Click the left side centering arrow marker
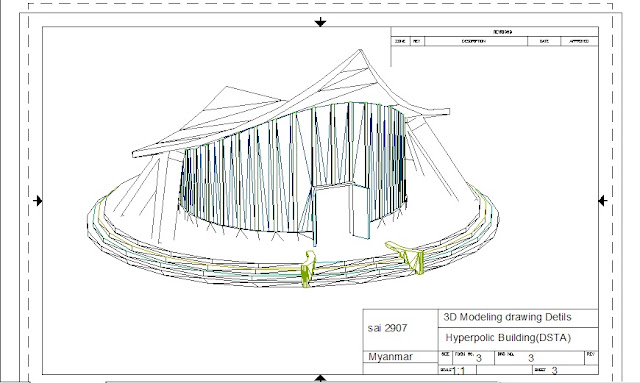The height and width of the screenshot is (383, 640). click(38, 200)
